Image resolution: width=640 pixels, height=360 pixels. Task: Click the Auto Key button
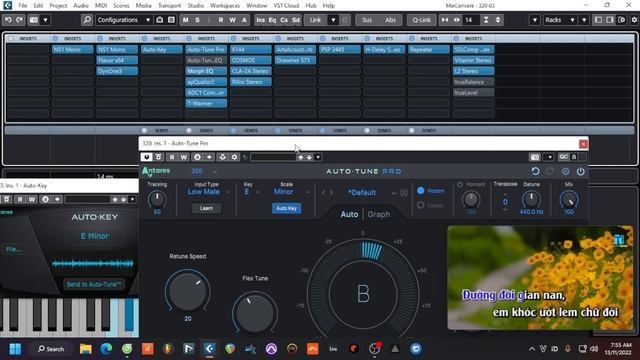(x=287, y=208)
